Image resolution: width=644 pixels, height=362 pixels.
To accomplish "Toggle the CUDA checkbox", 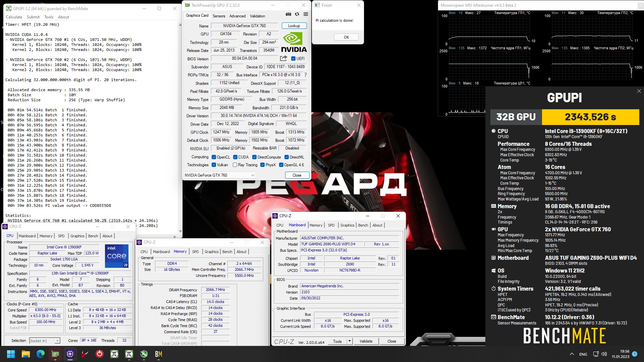I will 235,157.
